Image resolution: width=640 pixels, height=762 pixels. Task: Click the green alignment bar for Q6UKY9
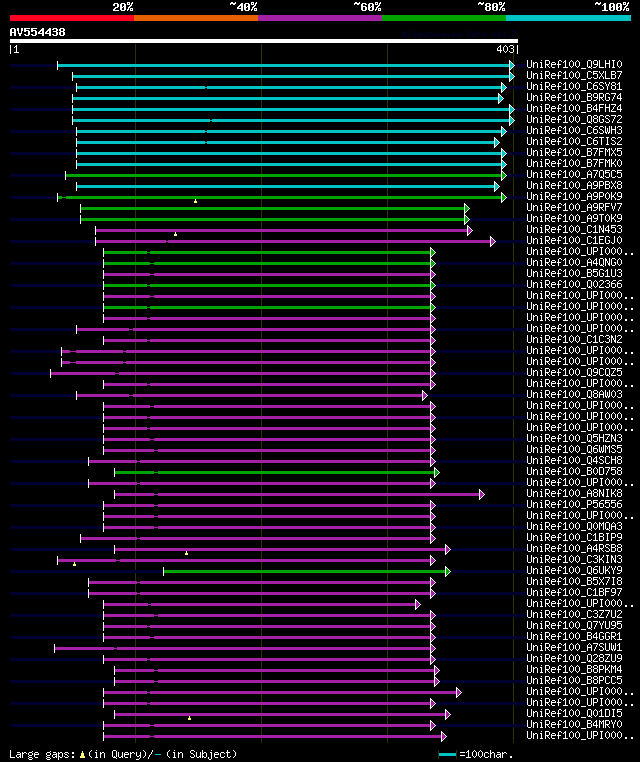[x=307, y=572]
